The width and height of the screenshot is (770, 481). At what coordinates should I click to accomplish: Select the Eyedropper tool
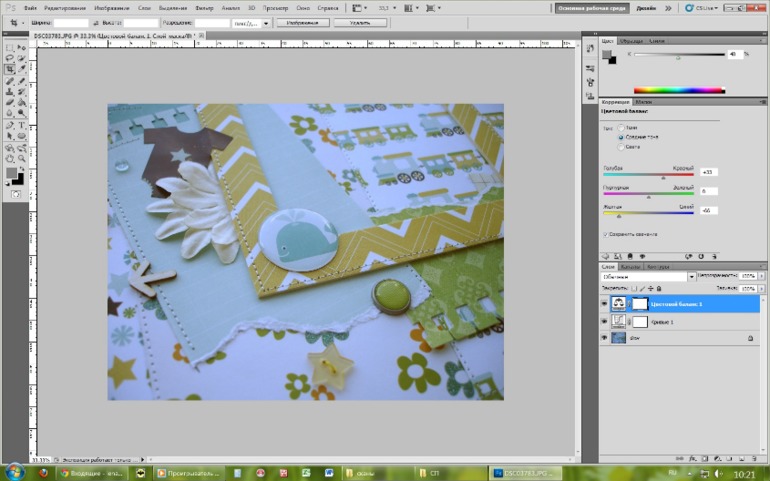tap(22, 69)
